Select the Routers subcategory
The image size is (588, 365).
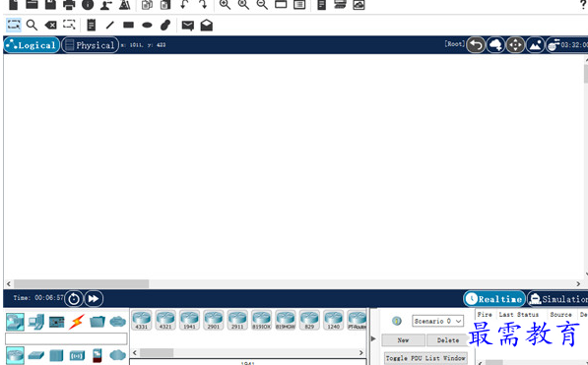[x=15, y=355]
